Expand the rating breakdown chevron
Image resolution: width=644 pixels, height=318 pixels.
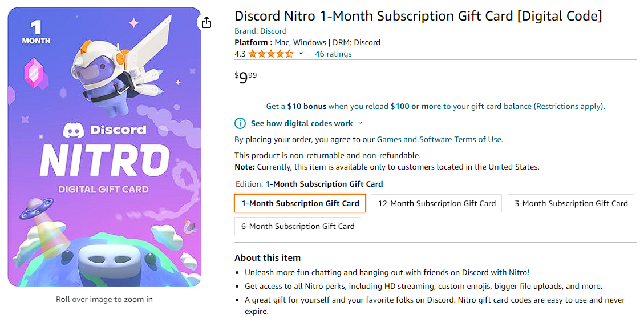point(301,54)
